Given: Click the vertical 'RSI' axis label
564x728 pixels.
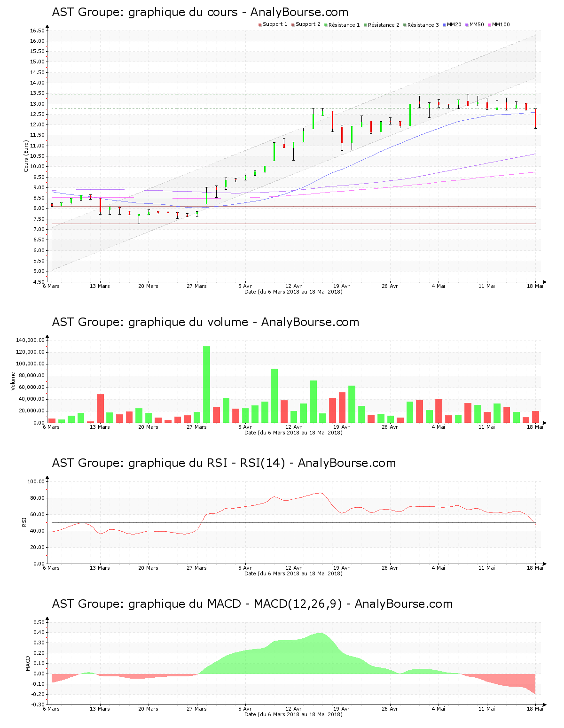Looking at the screenshot, I should (x=24, y=522).
